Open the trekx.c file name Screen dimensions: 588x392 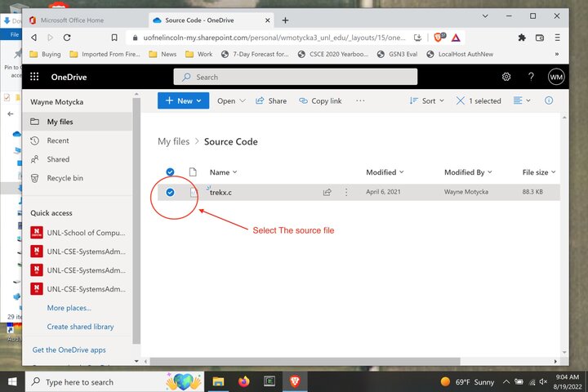click(x=220, y=193)
